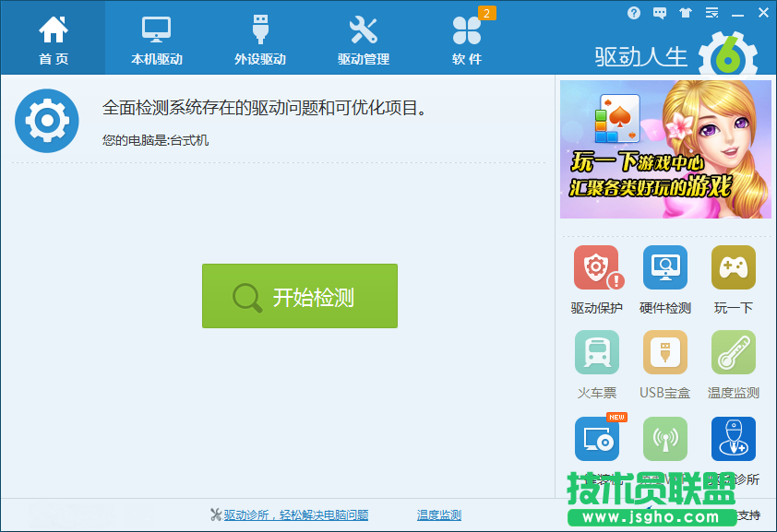Click the wrench icon beside 驱动诊所 link

click(216, 514)
